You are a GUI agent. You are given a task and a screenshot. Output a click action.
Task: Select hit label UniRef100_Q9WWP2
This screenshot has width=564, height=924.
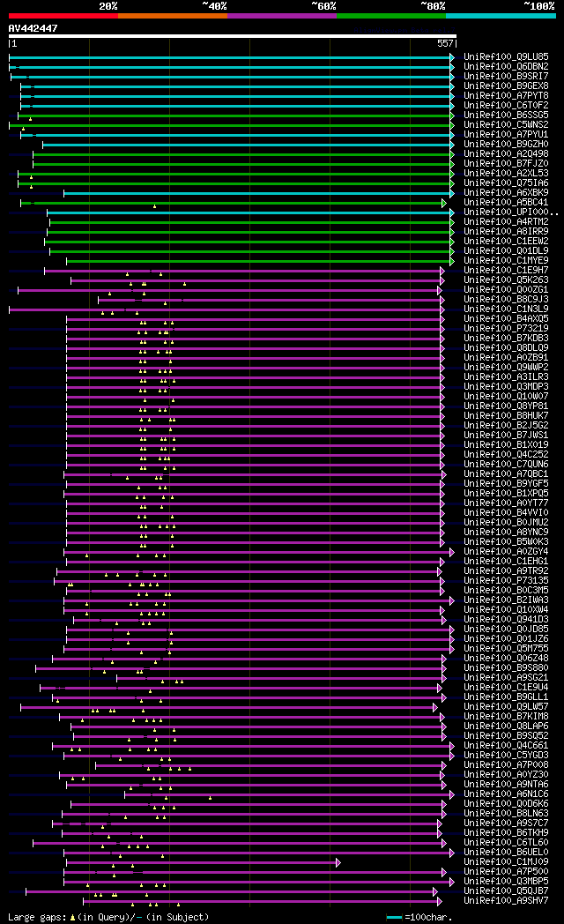coord(506,368)
